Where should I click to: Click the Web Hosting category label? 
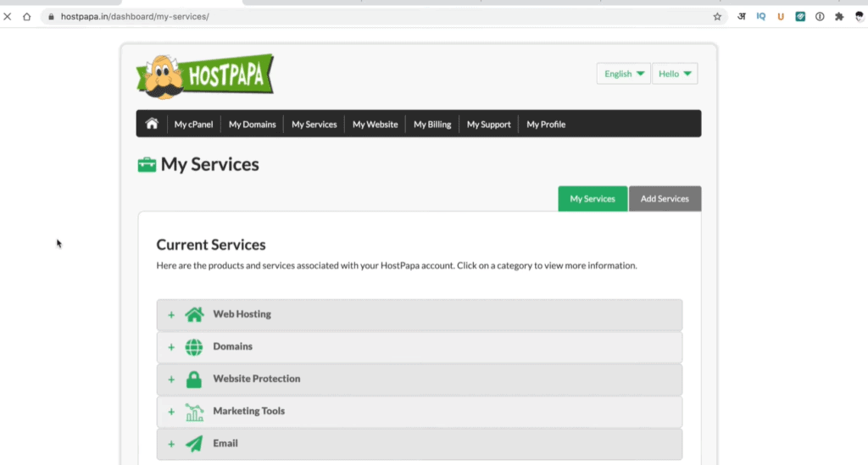(x=242, y=314)
